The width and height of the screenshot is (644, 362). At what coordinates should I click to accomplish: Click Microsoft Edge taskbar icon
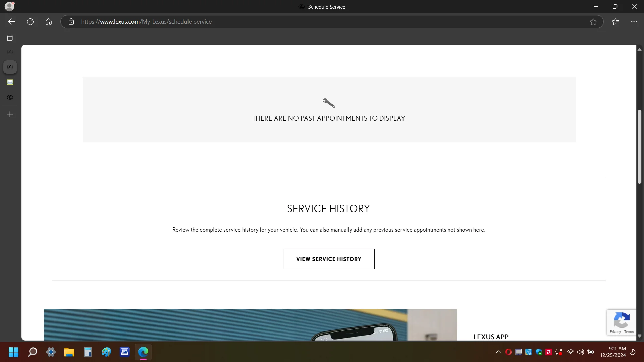pyautogui.click(x=143, y=352)
